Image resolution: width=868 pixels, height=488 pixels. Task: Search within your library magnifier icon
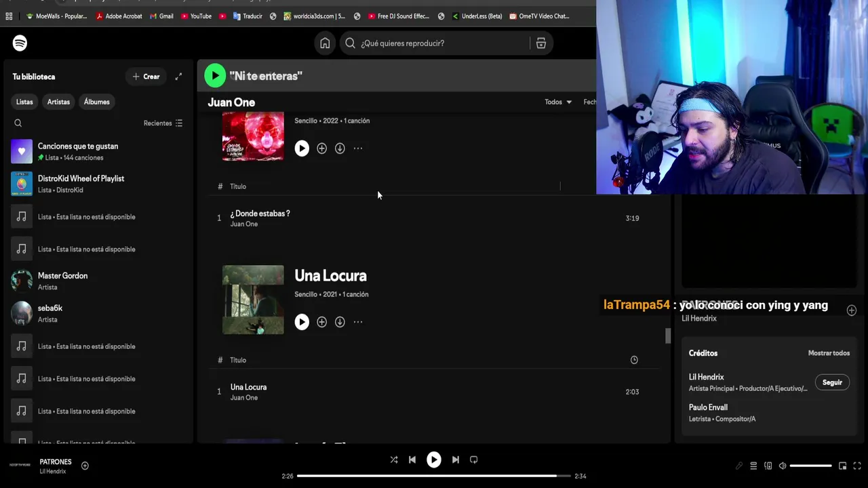click(18, 123)
